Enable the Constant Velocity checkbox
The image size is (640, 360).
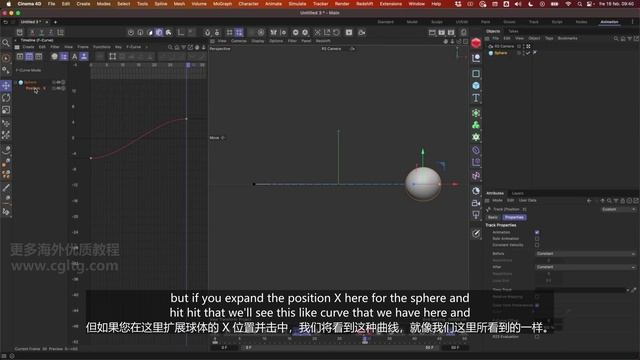pos(537,245)
